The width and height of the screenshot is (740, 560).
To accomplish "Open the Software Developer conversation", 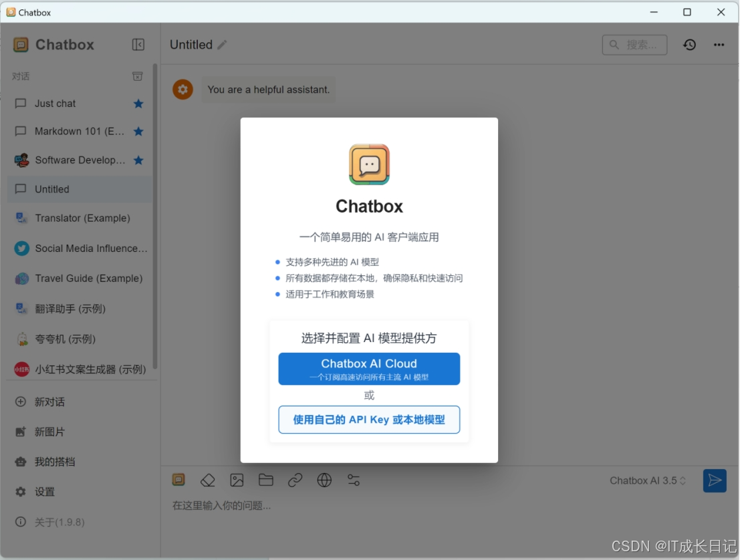I will click(80, 160).
